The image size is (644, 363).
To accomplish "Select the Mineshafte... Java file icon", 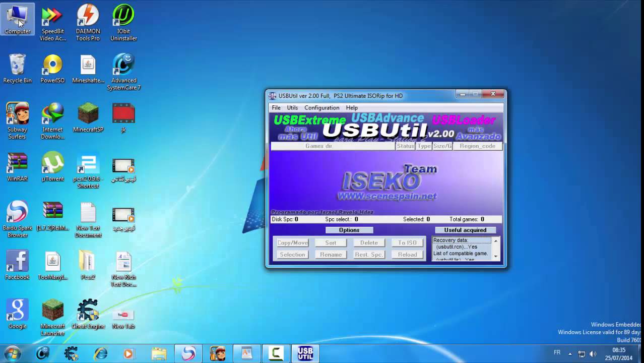I will 88,69.
